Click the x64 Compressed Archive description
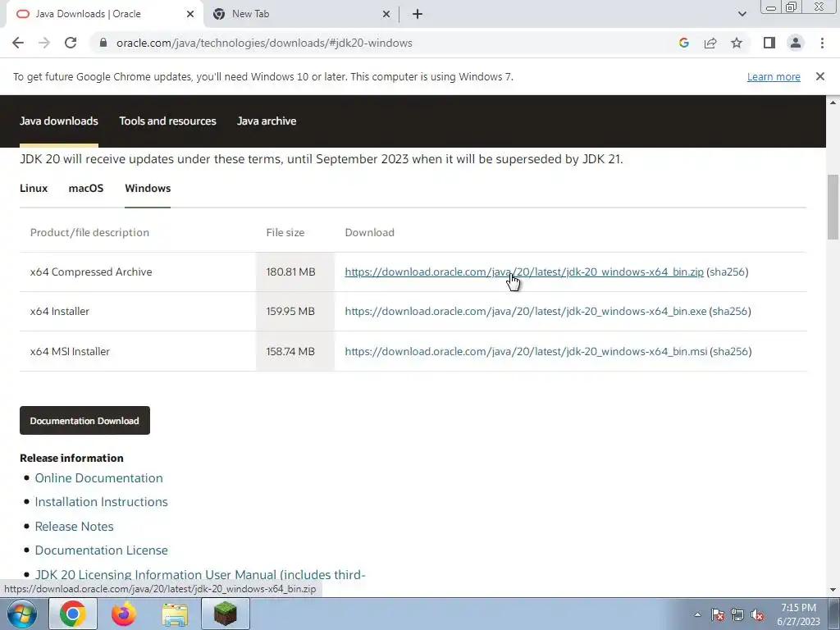The height and width of the screenshot is (630, 840). pyautogui.click(x=91, y=272)
